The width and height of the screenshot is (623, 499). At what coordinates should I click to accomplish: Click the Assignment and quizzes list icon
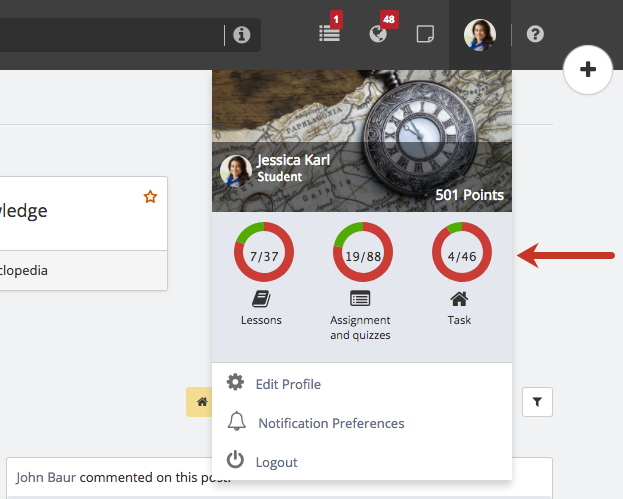point(360,298)
